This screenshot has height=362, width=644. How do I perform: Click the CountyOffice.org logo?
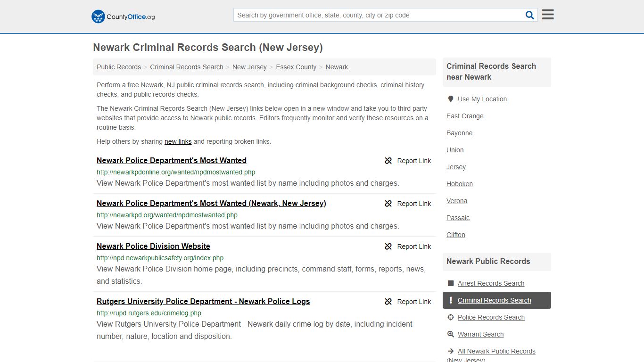pyautogui.click(x=123, y=16)
